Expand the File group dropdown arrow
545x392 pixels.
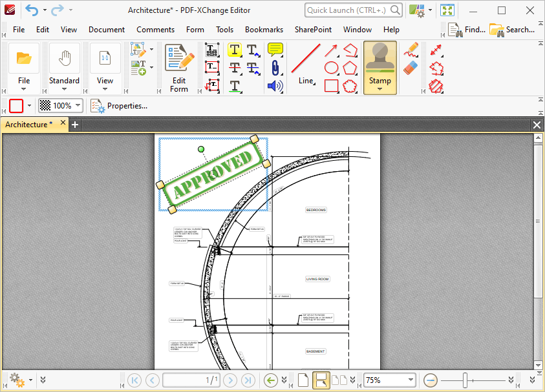(x=24, y=89)
